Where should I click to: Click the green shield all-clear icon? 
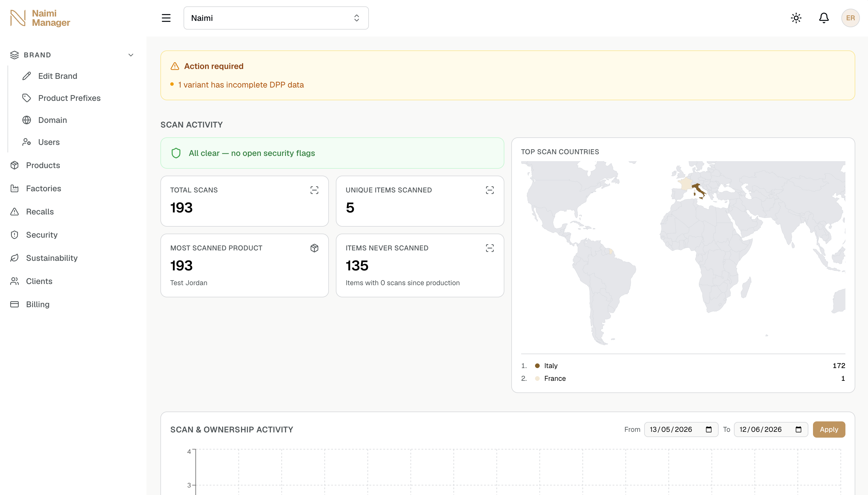click(x=176, y=153)
